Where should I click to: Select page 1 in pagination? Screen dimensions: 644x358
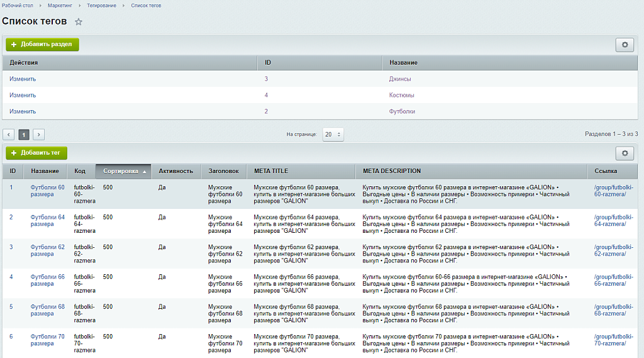point(24,135)
